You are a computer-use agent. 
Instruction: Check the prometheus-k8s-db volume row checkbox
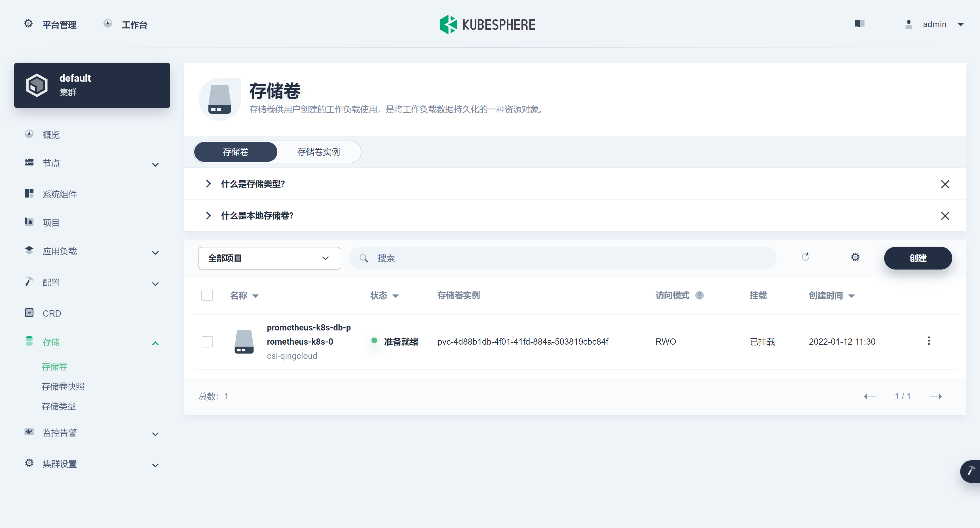207,341
